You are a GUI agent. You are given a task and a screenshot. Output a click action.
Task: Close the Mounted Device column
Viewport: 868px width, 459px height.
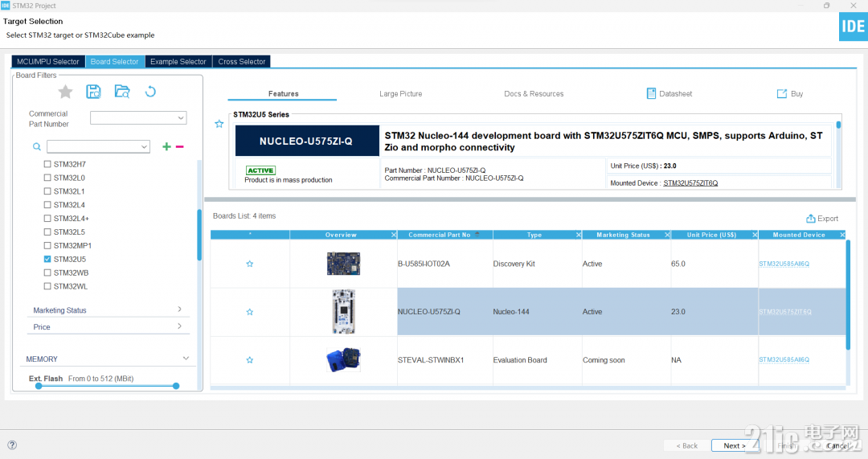pos(842,235)
